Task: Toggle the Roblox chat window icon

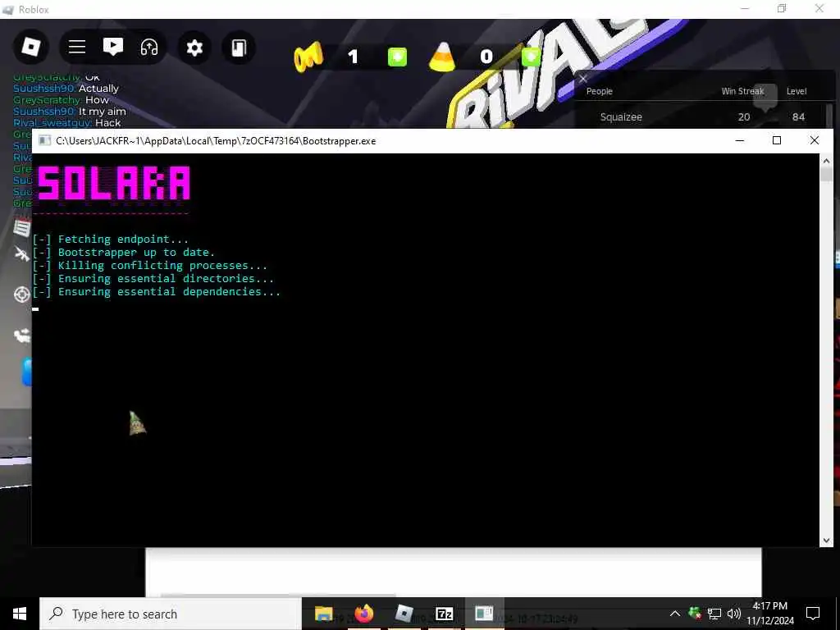Action: pos(113,48)
